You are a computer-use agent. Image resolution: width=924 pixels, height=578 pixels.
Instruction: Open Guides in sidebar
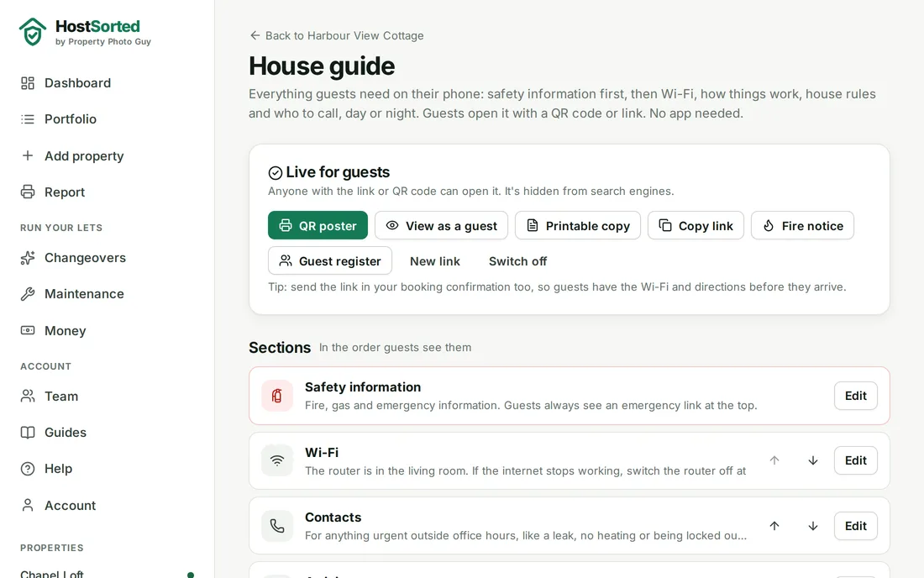coord(66,433)
